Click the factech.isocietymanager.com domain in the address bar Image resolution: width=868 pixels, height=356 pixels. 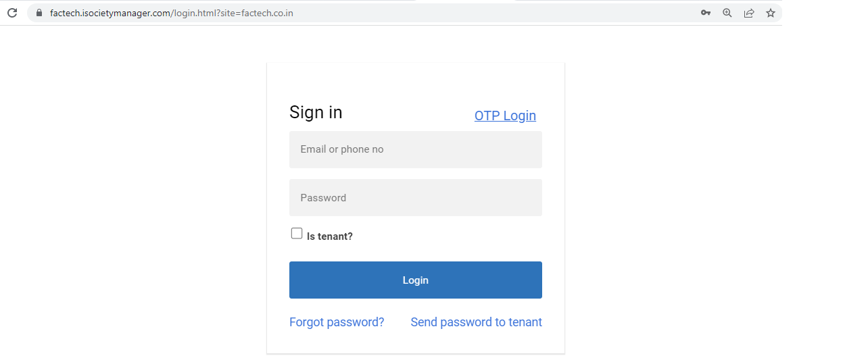[x=110, y=13]
